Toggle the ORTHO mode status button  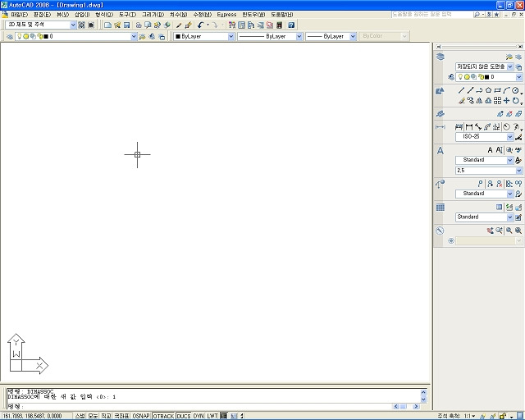coord(106,416)
